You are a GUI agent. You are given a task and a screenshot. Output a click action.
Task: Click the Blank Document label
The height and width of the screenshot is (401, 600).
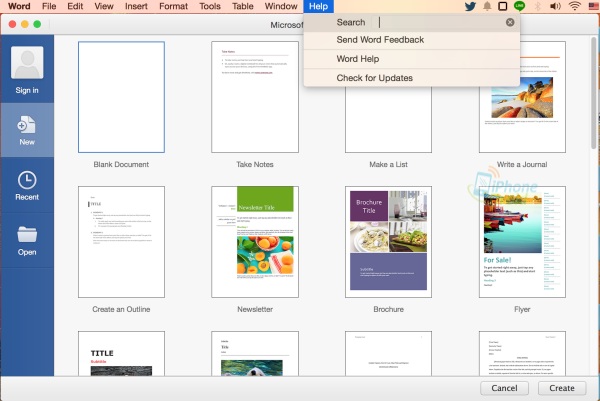(x=121, y=165)
